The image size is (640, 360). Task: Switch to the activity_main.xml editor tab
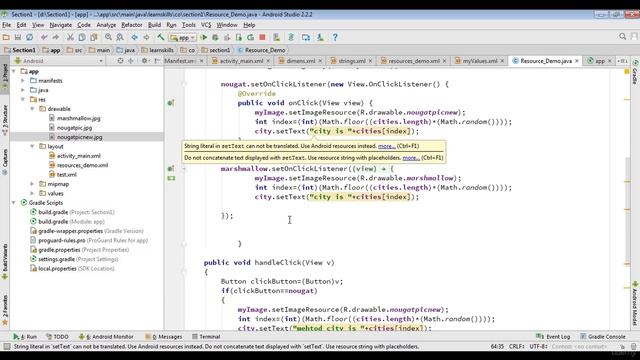241,61
